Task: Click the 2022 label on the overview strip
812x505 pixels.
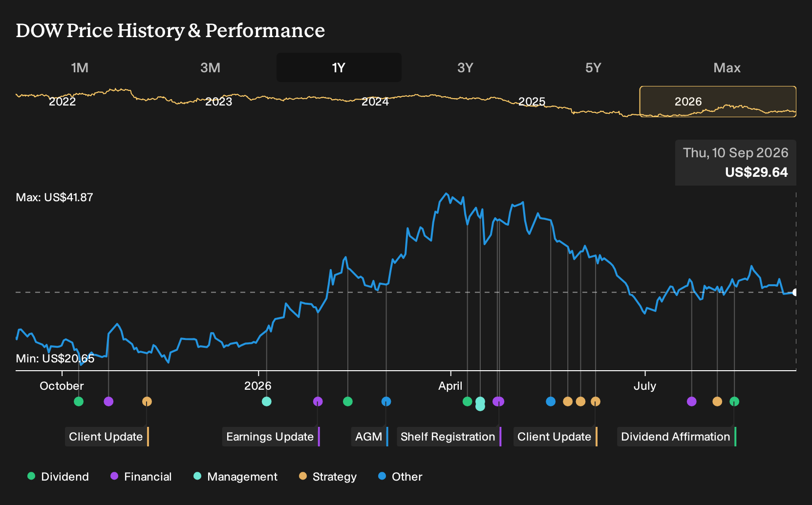Action: point(63,102)
